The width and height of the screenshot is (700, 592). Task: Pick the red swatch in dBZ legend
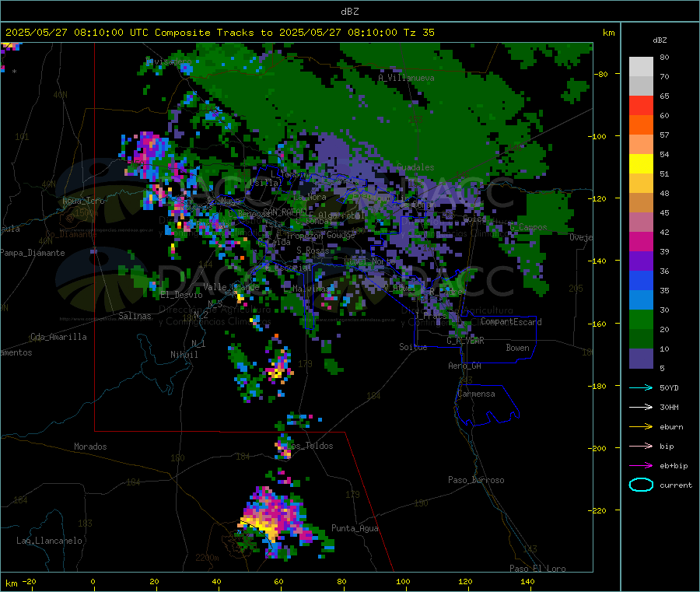click(641, 105)
